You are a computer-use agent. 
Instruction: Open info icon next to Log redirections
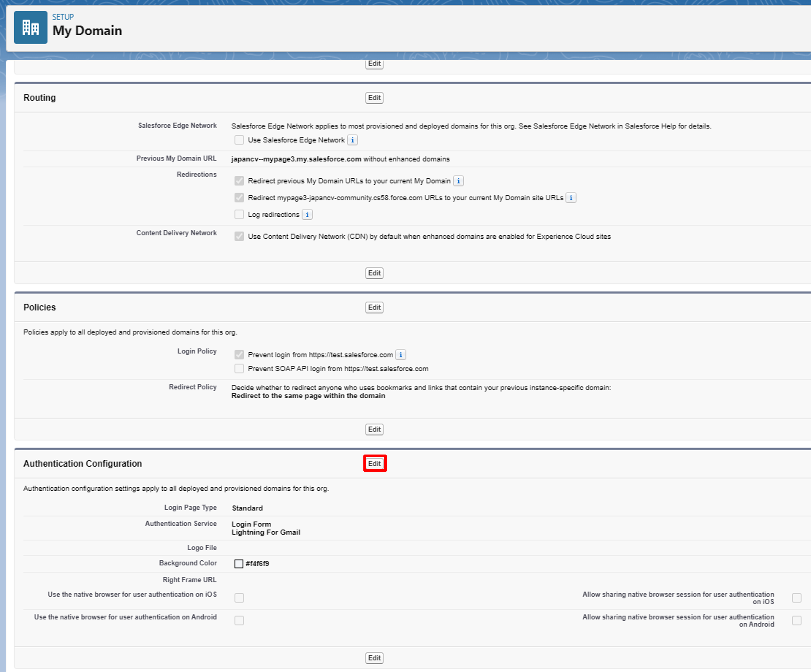click(307, 214)
